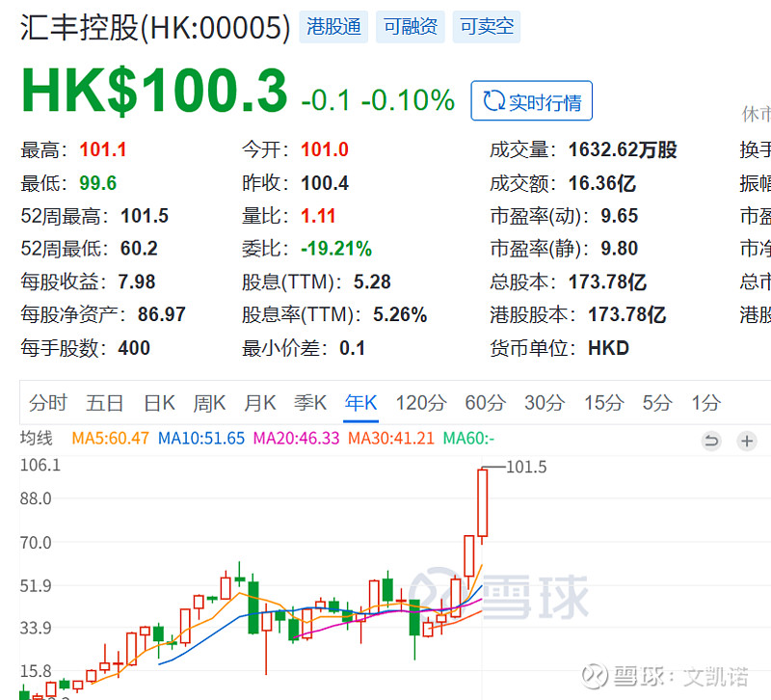
Task: Click the MA20:46.33 moving average label
Action: 296,438
